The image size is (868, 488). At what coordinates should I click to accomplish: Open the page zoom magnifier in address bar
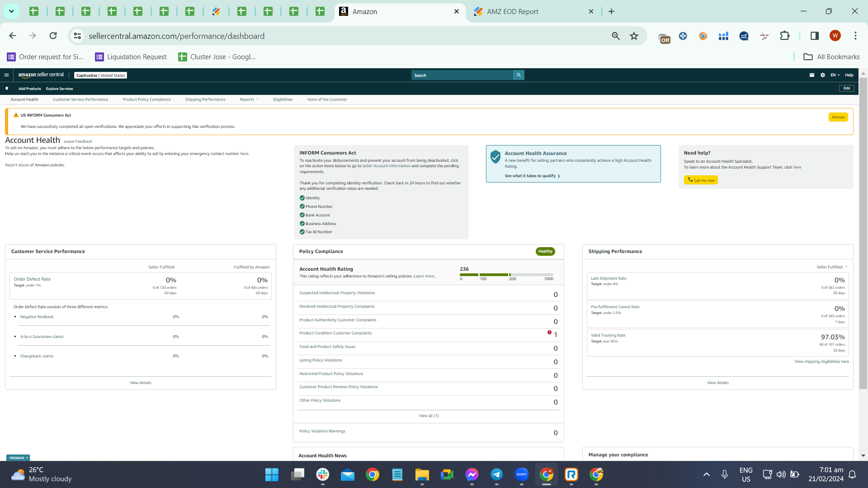pos(616,36)
